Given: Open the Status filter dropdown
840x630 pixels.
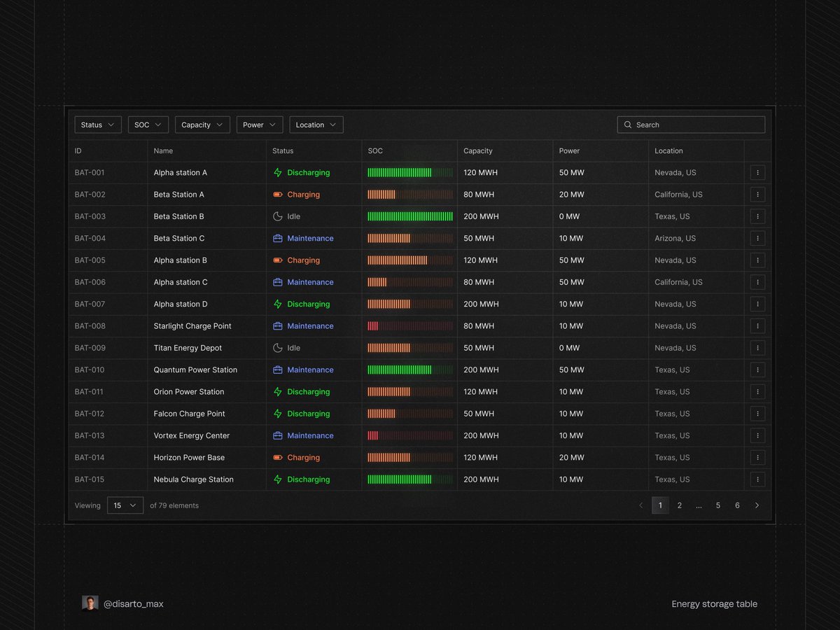Looking at the screenshot, I should point(98,125).
